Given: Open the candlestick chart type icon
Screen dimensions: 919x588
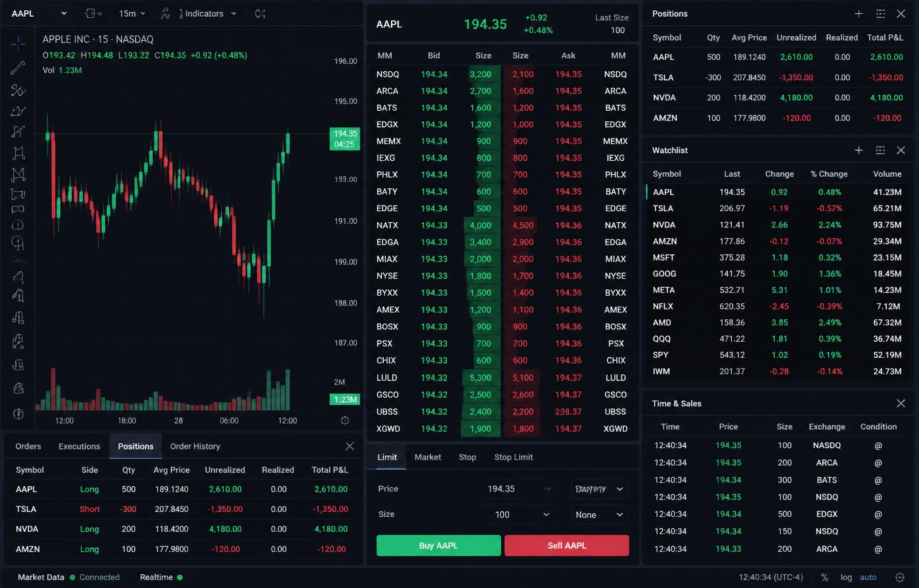Looking at the screenshot, I should 90,13.
